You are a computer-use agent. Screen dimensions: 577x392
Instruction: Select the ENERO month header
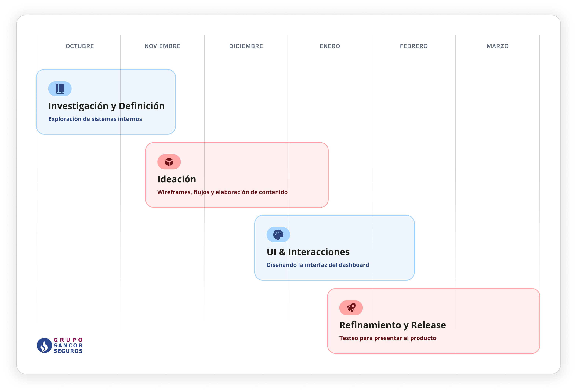330,46
